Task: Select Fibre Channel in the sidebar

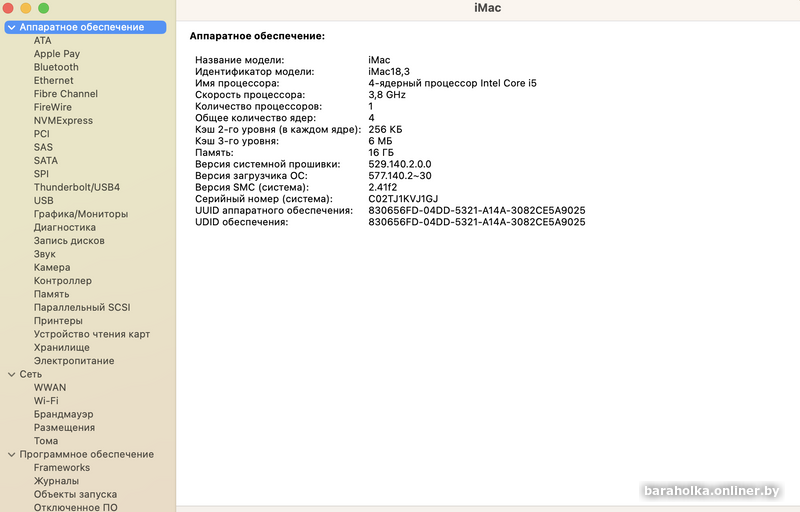Action: click(66, 94)
